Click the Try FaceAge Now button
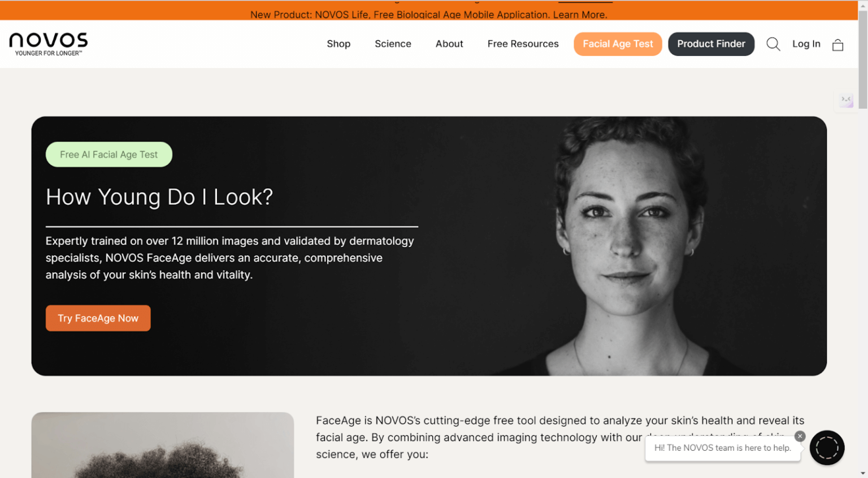The height and width of the screenshot is (478, 868). [x=98, y=318]
